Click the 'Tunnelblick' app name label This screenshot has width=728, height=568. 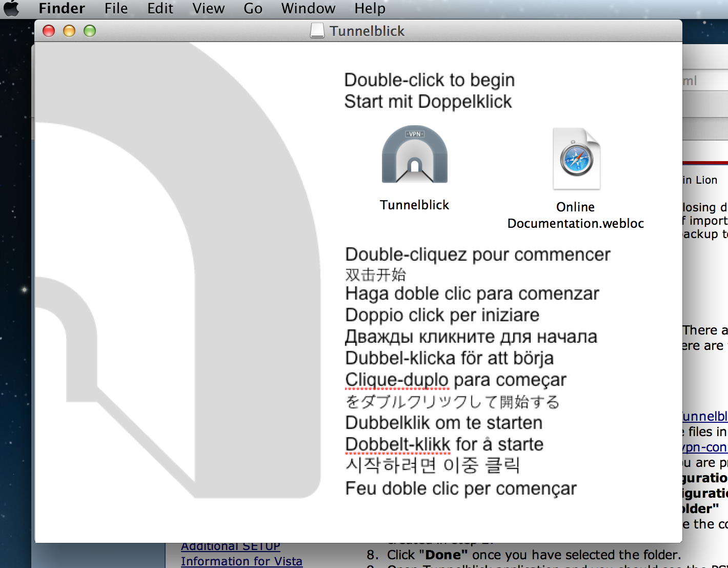[x=414, y=205]
